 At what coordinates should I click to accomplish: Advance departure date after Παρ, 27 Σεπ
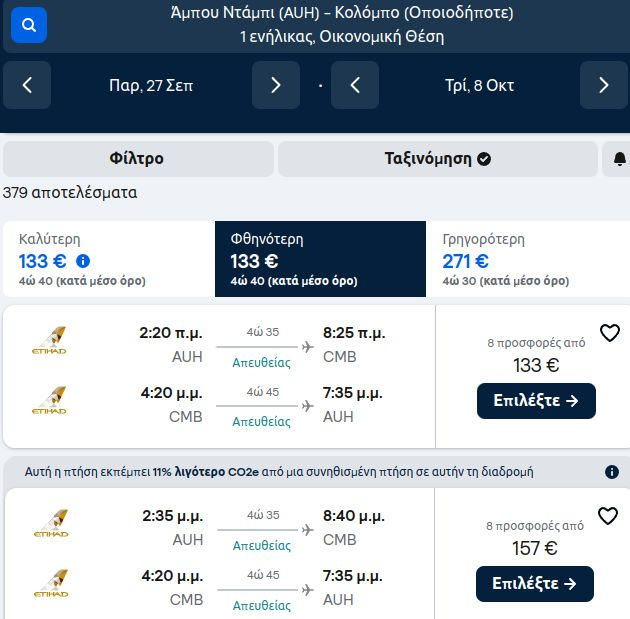(x=276, y=85)
